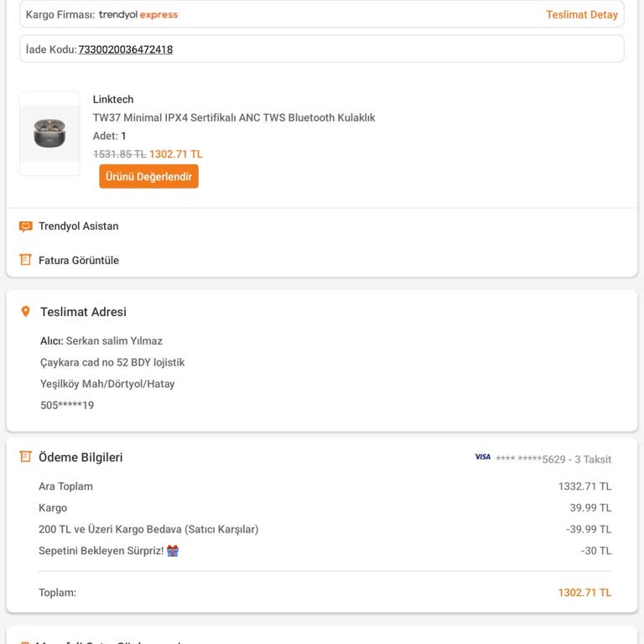Image resolution: width=644 pixels, height=644 pixels.
Task: Open the Linktech earbuds product thumbnail
Action: point(49,133)
